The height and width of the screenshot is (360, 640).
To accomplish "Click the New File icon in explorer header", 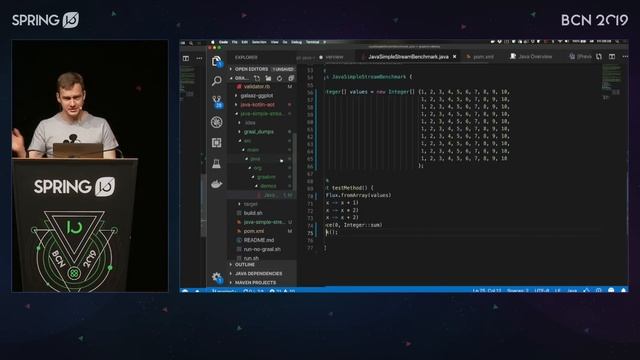I will 257,78.
